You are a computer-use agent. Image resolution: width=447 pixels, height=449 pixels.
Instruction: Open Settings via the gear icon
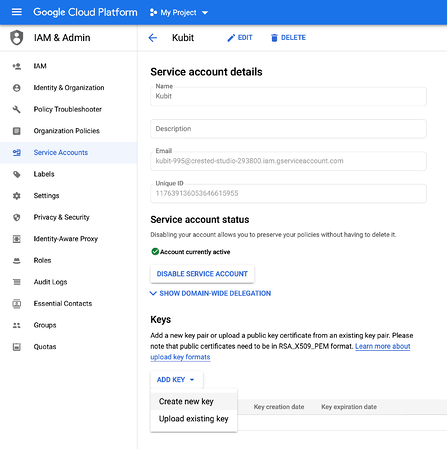tap(17, 196)
